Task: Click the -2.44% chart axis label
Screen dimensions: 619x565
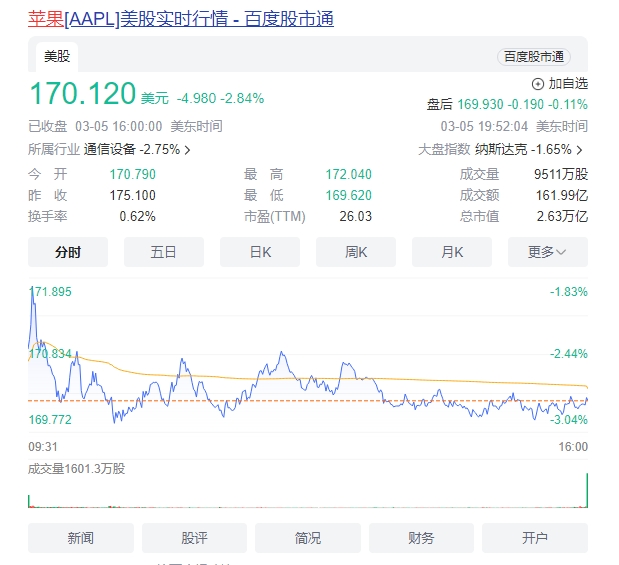Action: (x=569, y=354)
